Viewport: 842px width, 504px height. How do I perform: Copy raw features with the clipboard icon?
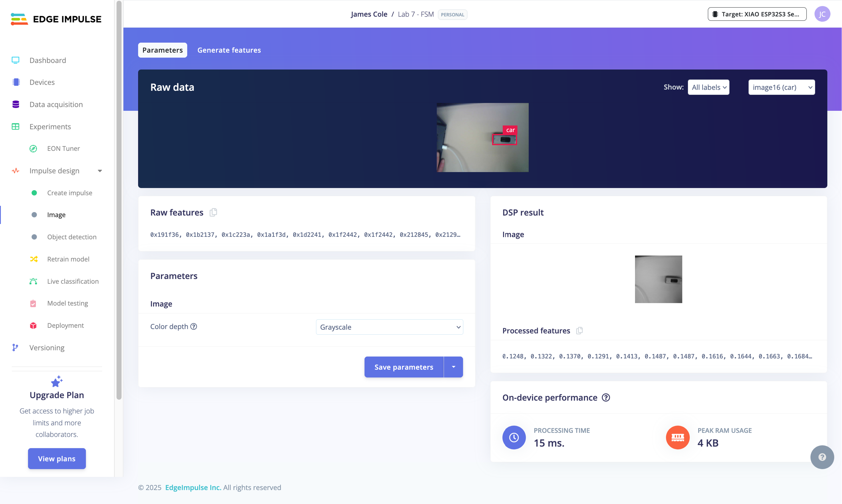coord(213,212)
